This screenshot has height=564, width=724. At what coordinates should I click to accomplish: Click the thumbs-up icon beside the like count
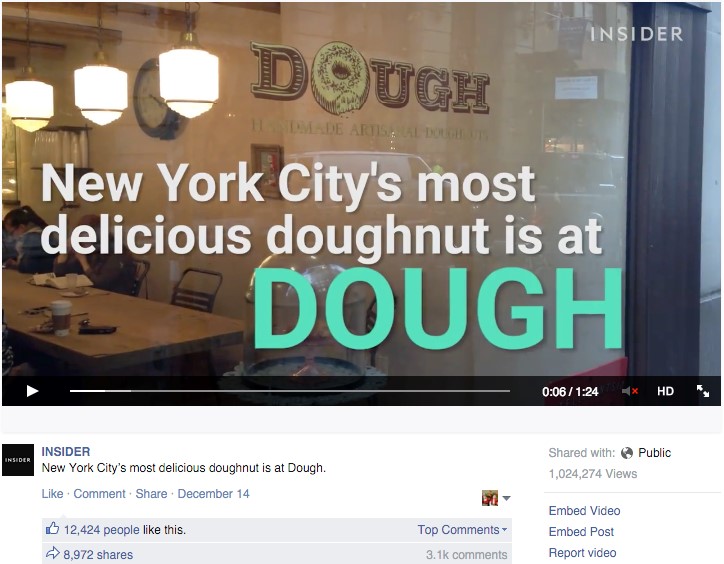click(x=53, y=528)
